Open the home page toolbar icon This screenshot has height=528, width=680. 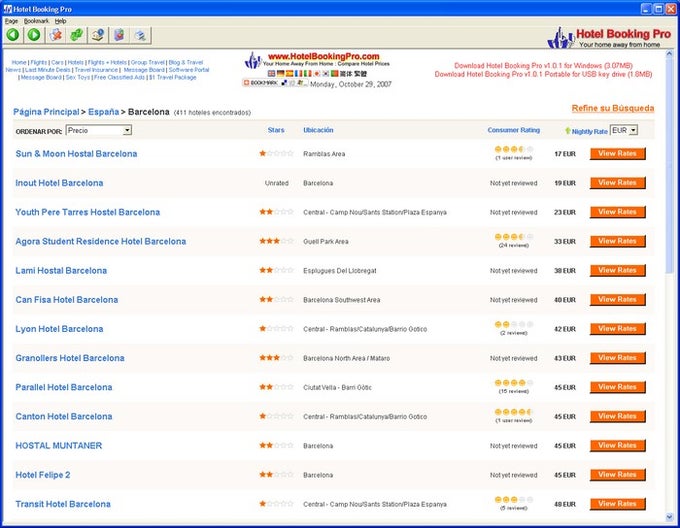98,35
